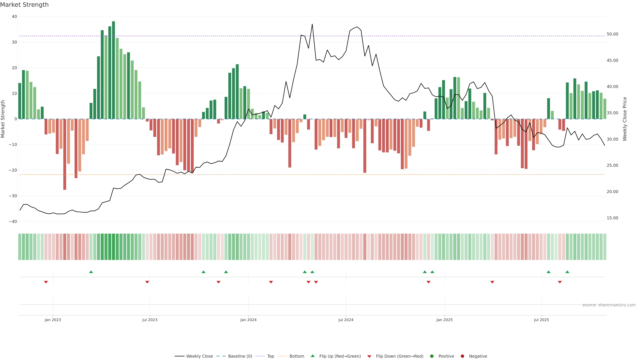Viewport: 644px width, 362px height.
Task: Click the dark red Negative circle in legend
Action: [x=462, y=356]
